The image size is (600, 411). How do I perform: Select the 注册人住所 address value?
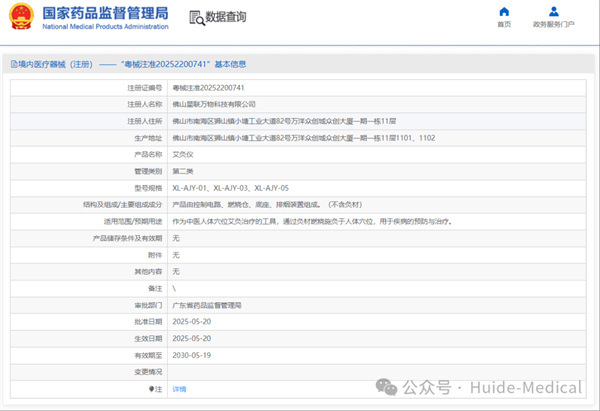(284, 121)
